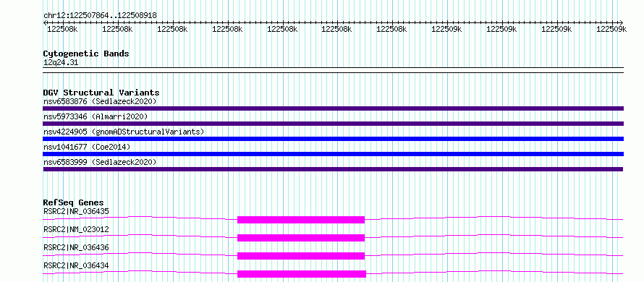
Task: Click the blue bar for nsv1041677
Action: point(333,154)
